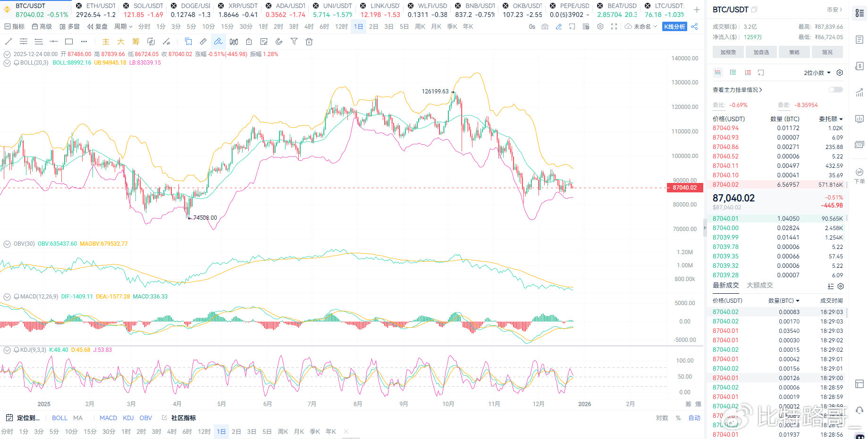
Task: Open the 委托额 column dropdown
Action: click(831, 119)
